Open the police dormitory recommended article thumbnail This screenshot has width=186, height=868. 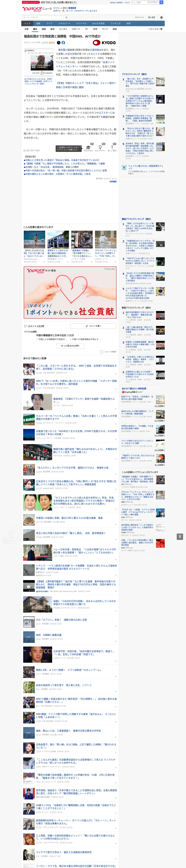point(58,240)
